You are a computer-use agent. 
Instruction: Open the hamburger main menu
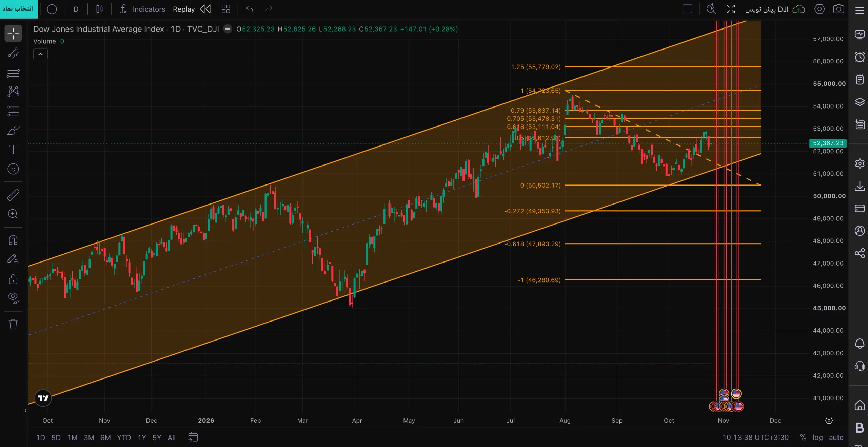coord(860,10)
